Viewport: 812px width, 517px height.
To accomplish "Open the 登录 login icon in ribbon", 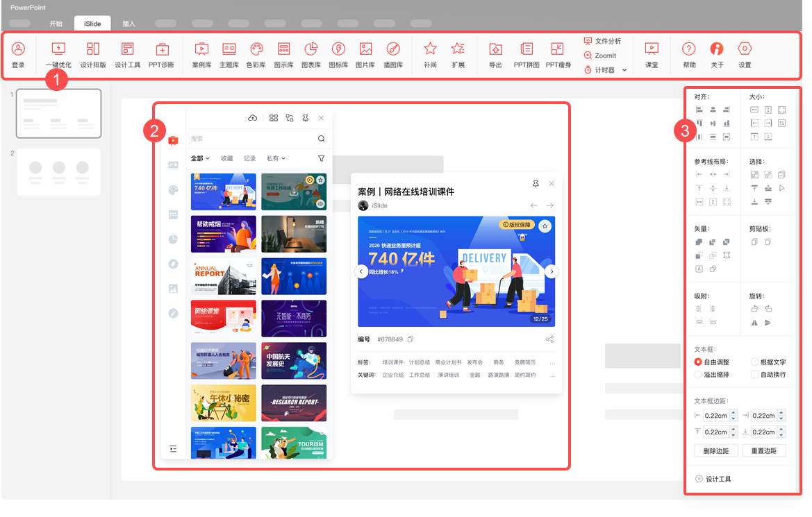I will pyautogui.click(x=18, y=55).
